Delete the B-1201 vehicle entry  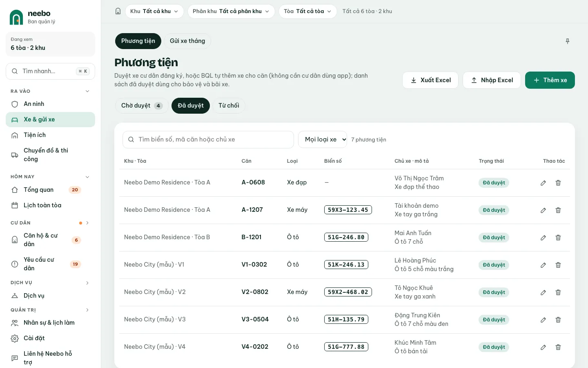558,238
